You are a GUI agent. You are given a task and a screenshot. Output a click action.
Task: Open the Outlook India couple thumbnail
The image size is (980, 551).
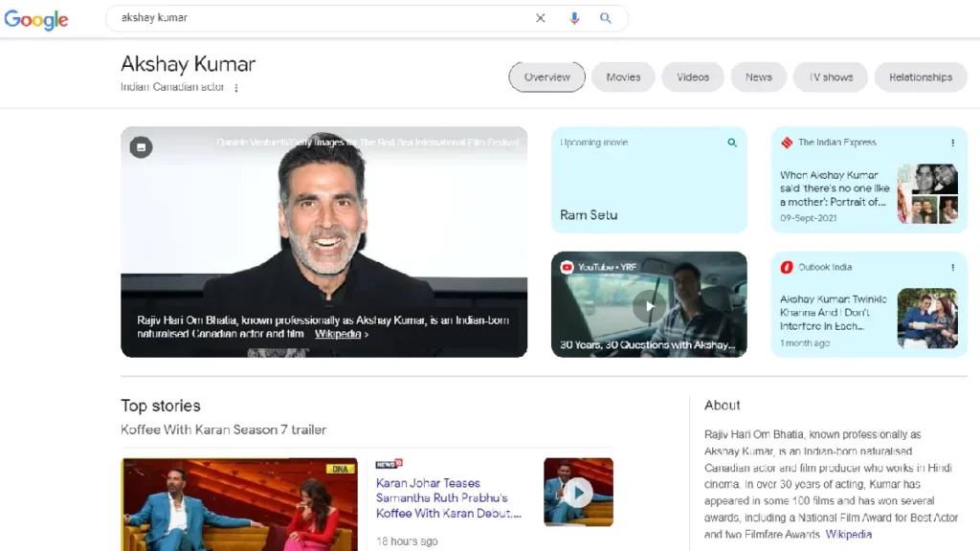coord(927,318)
